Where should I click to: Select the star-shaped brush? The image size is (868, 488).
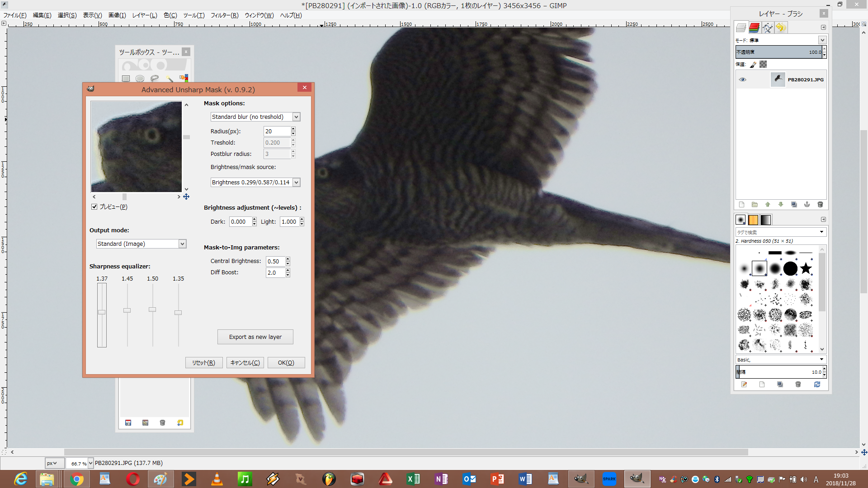pyautogui.click(x=806, y=268)
